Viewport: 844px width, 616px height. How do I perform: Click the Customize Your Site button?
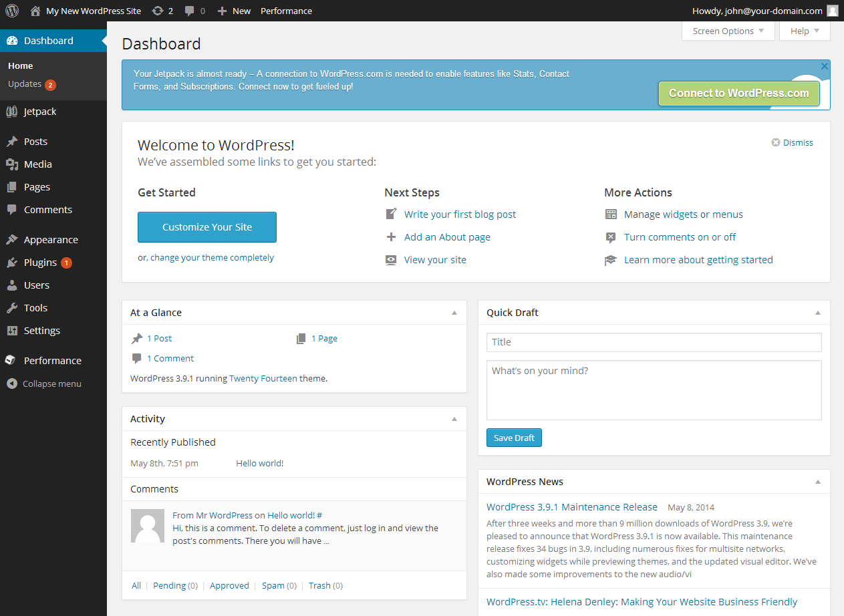(x=207, y=227)
